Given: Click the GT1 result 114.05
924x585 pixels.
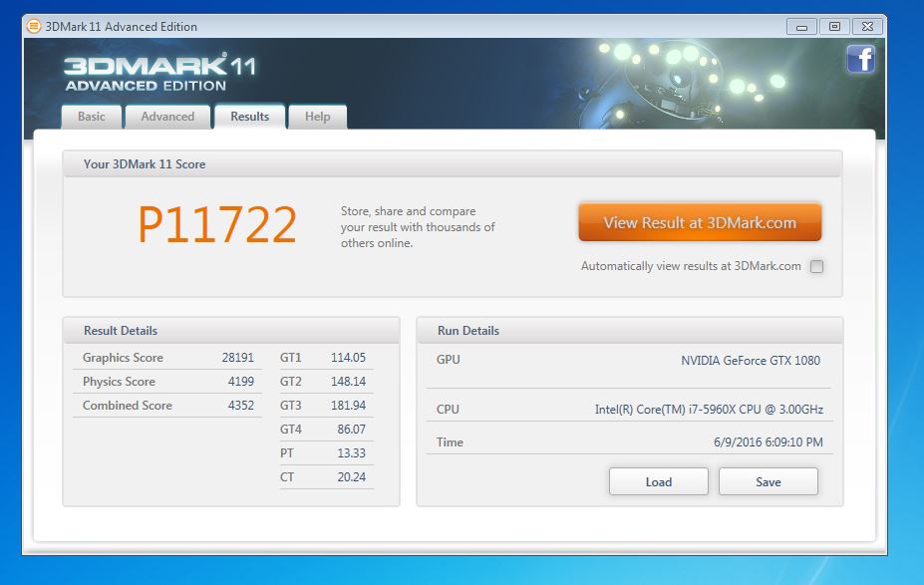Looking at the screenshot, I should (348, 358).
